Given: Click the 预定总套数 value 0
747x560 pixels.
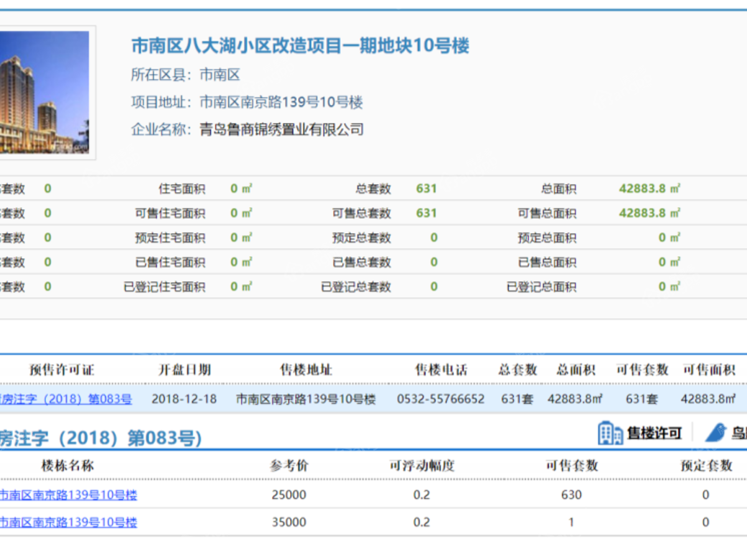Looking at the screenshot, I should (x=434, y=238).
